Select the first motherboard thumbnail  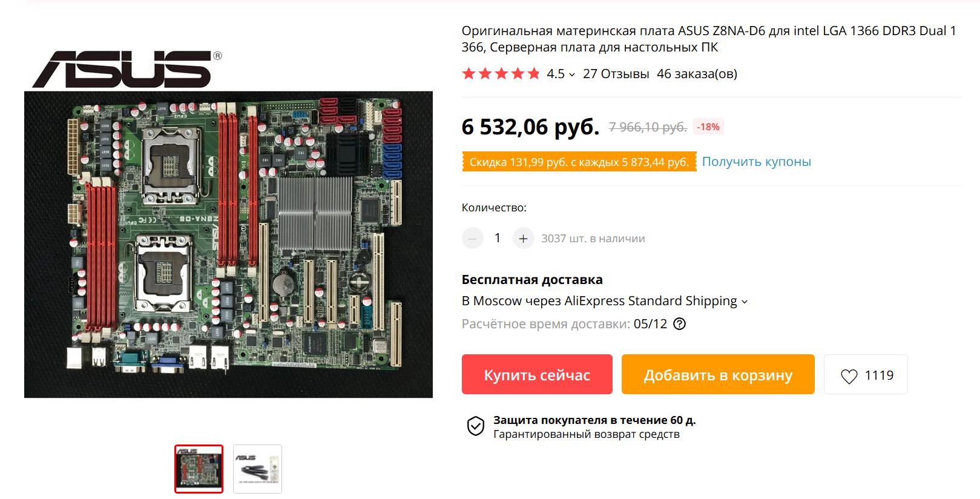(199, 469)
